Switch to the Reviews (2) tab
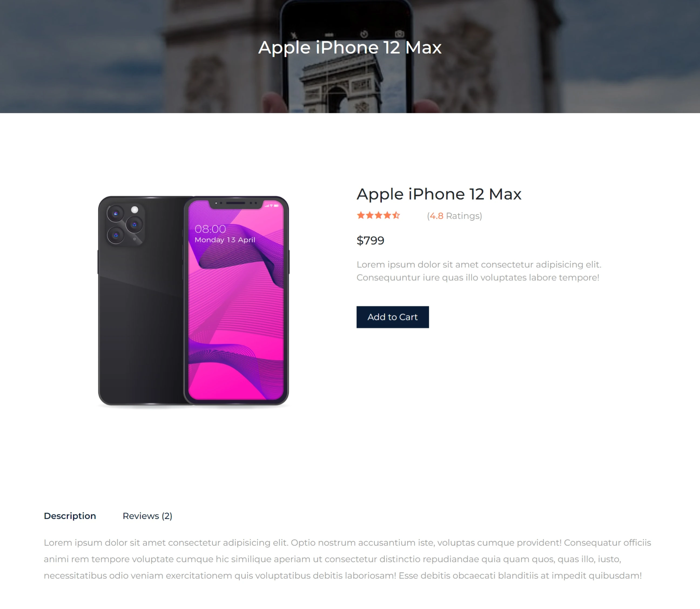 click(x=147, y=516)
